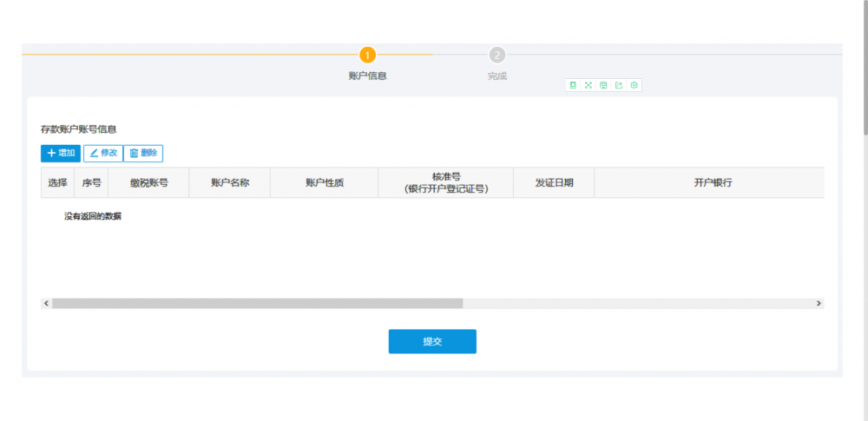Click step 1 circle for 账户信息
This screenshot has height=421, width=868.
click(367, 55)
